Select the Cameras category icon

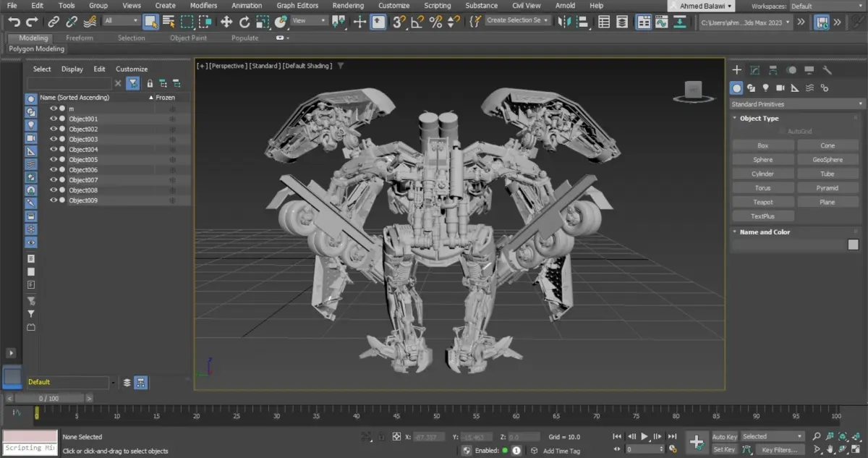(x=780, y=88)
